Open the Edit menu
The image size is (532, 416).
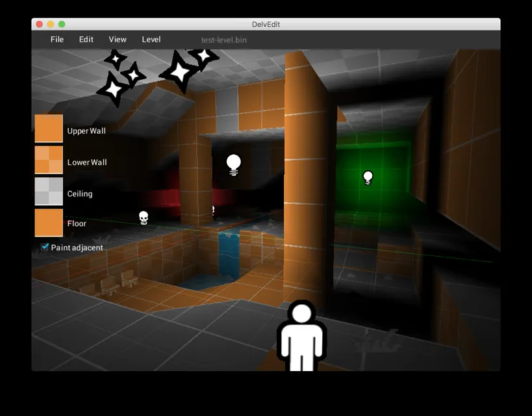[x=86, y=40]
